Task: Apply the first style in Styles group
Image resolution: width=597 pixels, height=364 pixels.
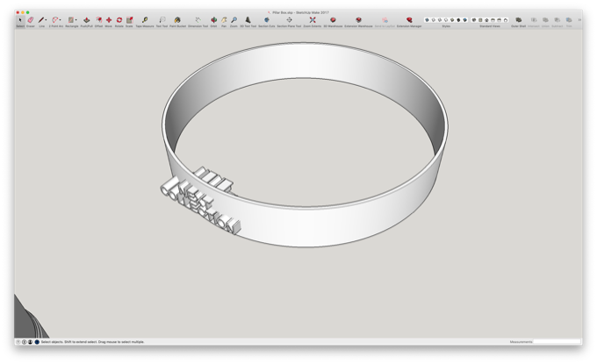Action: tap(427, 20)
